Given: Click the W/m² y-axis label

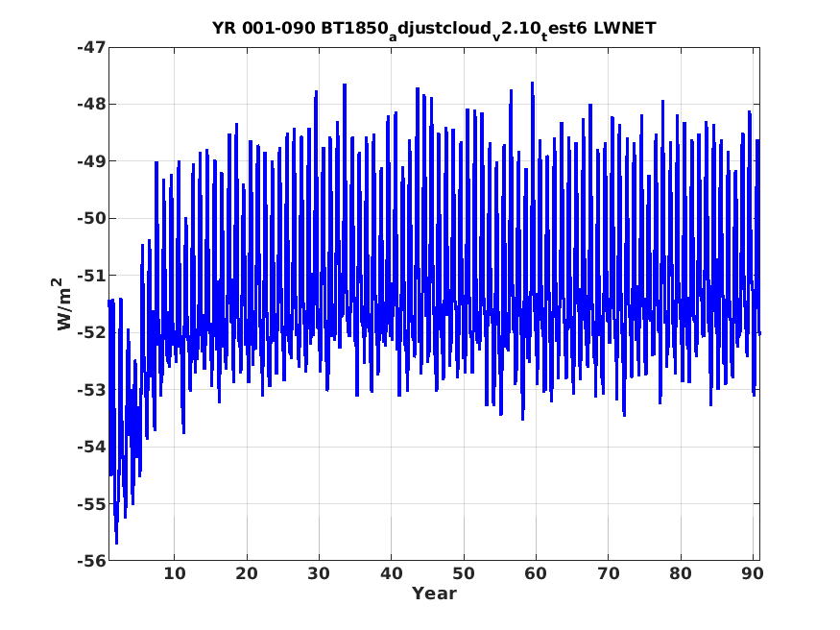Looking at the screenshot, I should [63, 303].
